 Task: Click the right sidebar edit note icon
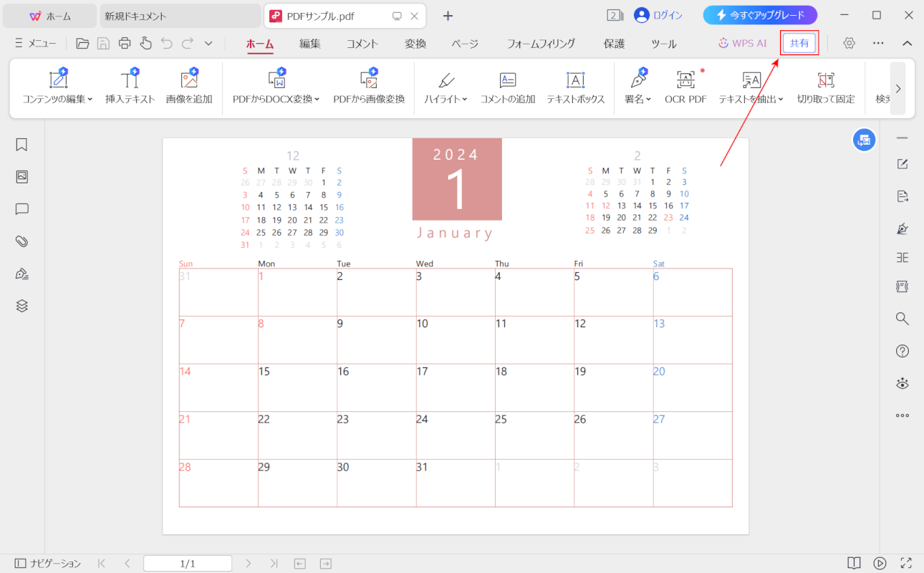pos(903,164)
